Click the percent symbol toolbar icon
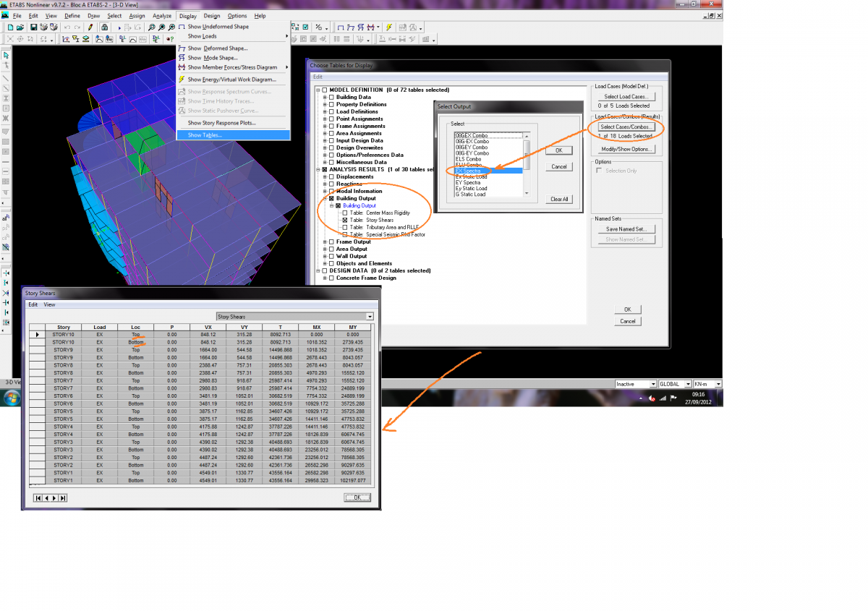 click(318, 27)
